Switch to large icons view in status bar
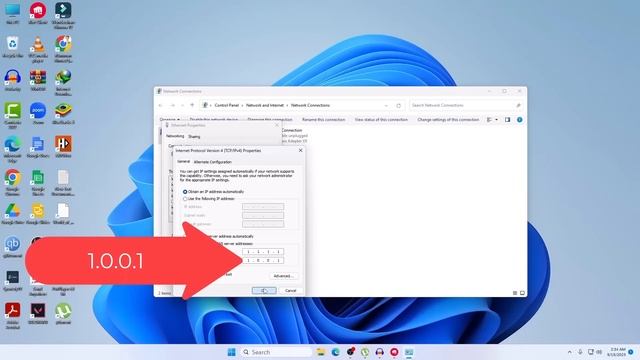Viewport: 640px width, 360px height. pos(522,293)
